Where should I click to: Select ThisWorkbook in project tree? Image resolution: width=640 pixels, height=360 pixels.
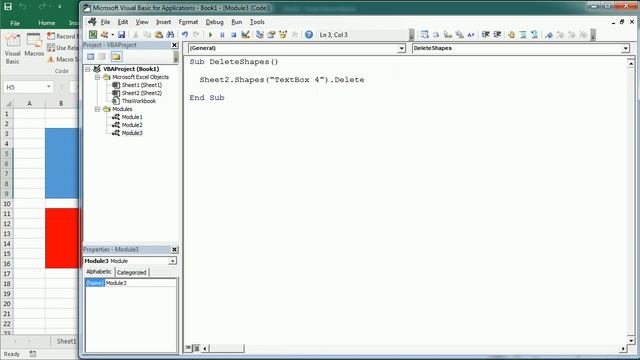[139, 101]
